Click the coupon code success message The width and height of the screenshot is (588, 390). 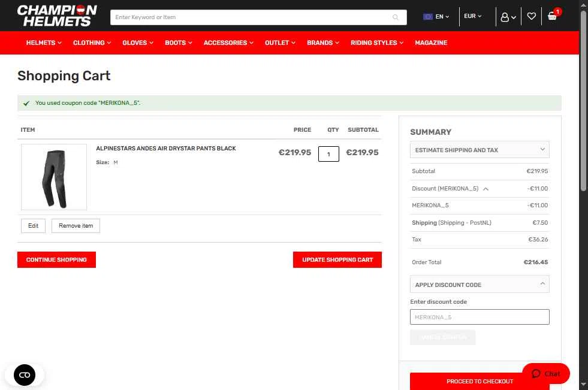pyautogui.click(x=88, y=103)
